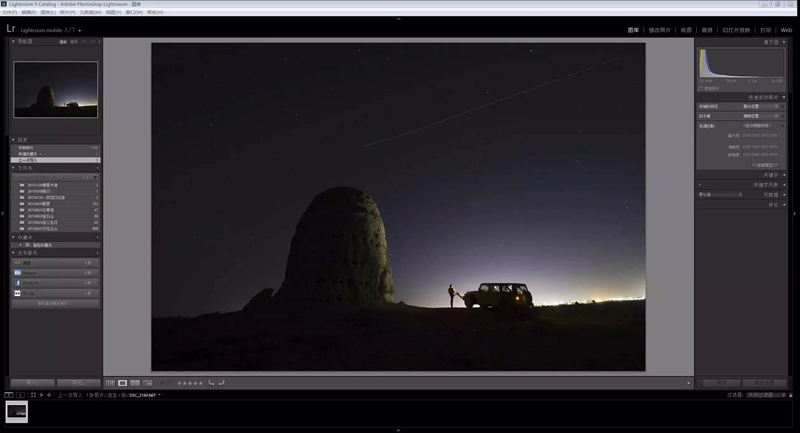Rotate photo counter-clockwise icon
Viewport: 800px width, 433px height.
(x=211, y=383)
